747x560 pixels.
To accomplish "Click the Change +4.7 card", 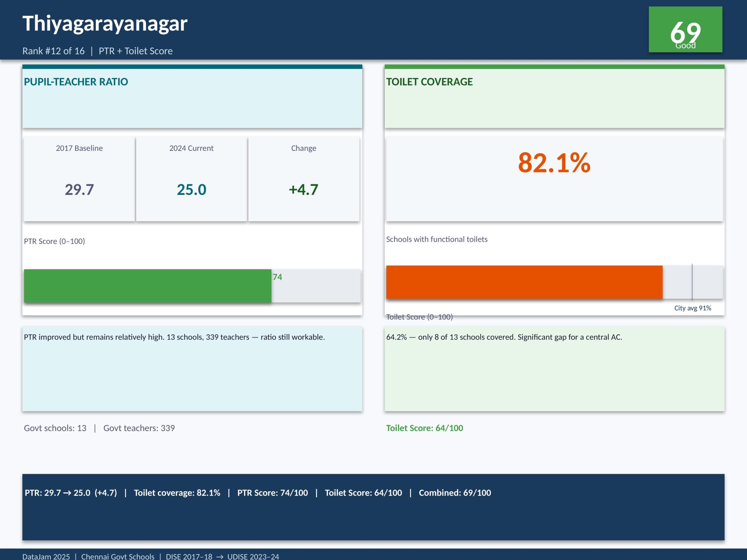I will (x=303, y=179).
